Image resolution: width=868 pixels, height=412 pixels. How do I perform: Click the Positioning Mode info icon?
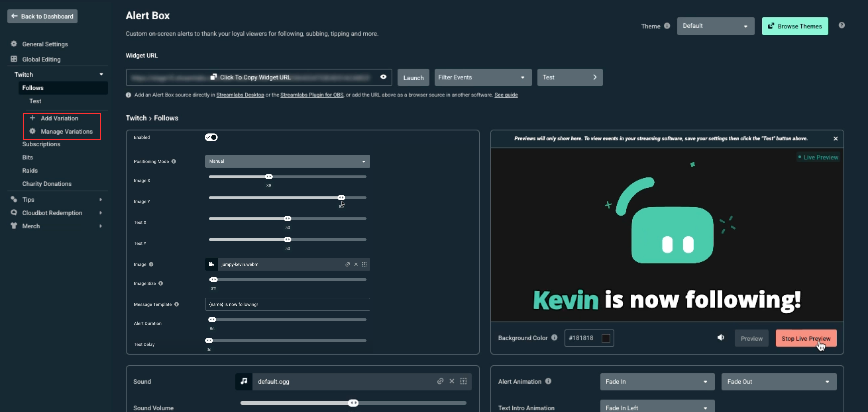click(174, 161)
